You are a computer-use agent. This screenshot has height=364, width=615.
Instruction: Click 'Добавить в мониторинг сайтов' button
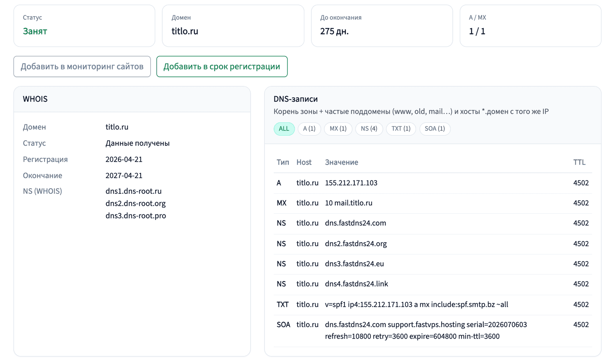82,66
